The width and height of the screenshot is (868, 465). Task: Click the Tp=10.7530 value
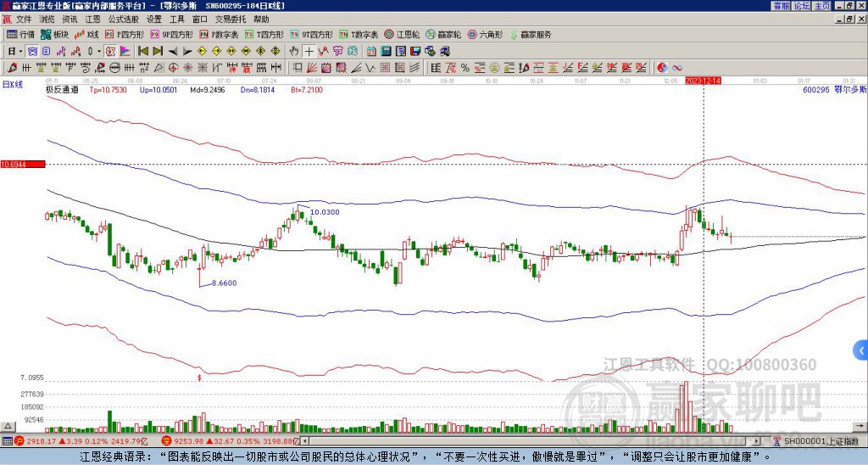pyautogui.click(x=108, y=90)
